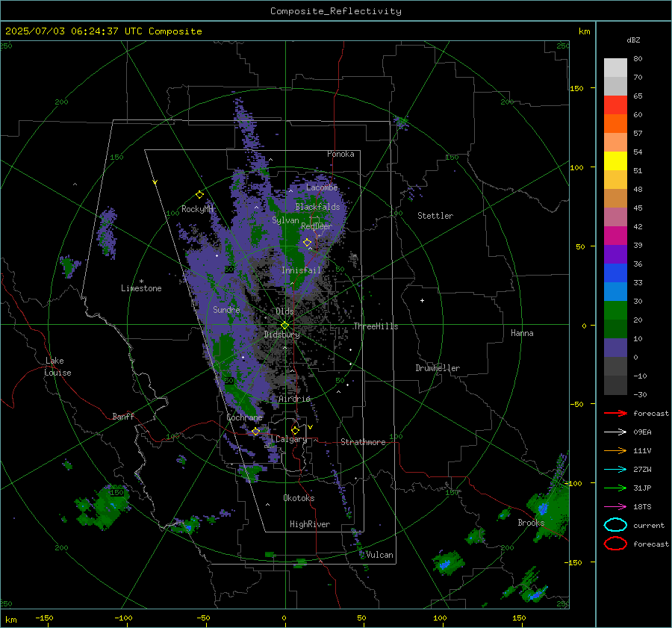Click the Olds label

(x=284, y=311)
